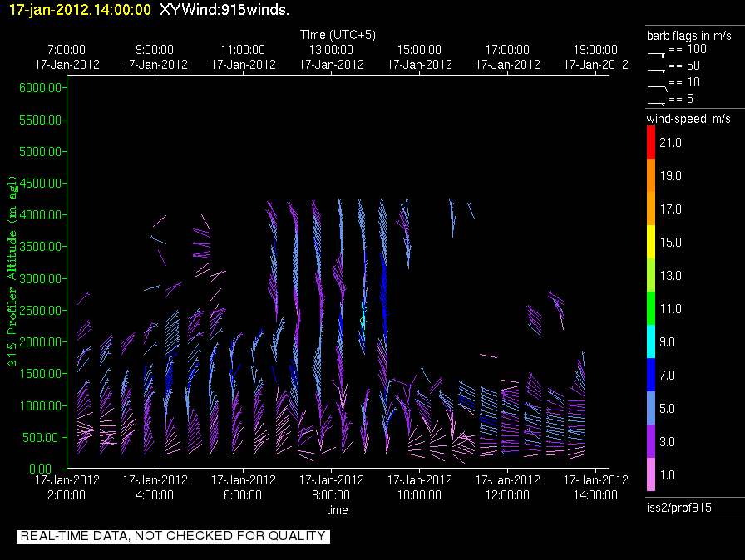Click the '4000.00' altitude tick label

[x=40, y=215]
